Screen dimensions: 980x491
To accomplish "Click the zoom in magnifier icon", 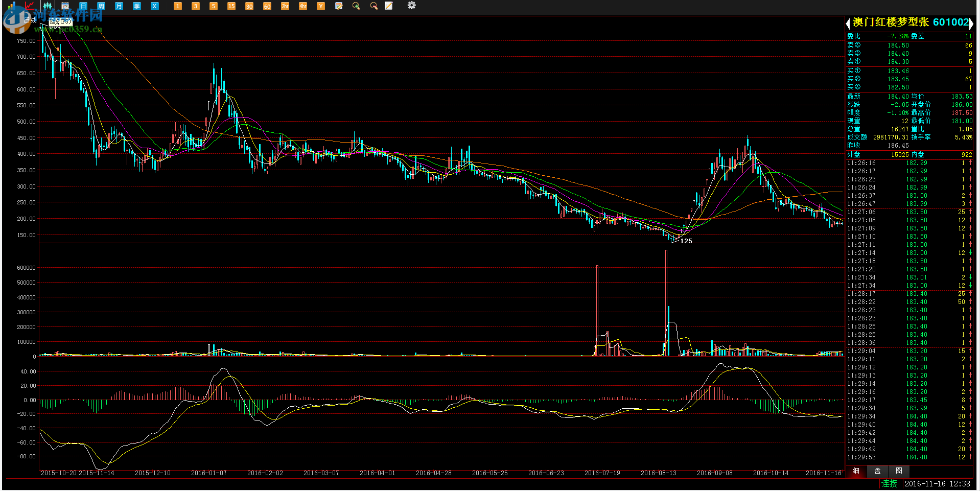I will click(x=356, y=6).
